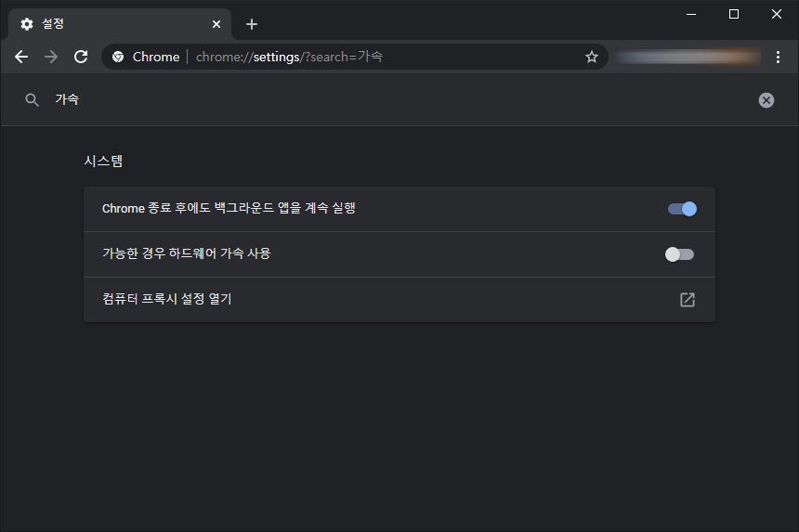The width and height of the screenshot is (799, 532).
Task: Maximize the Chrome window
Action: point(733,14)
